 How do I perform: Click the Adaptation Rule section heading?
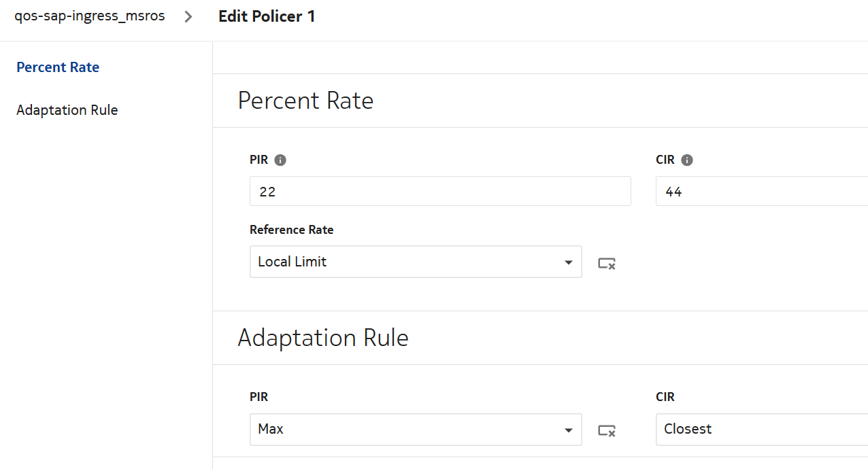[322, 338]
